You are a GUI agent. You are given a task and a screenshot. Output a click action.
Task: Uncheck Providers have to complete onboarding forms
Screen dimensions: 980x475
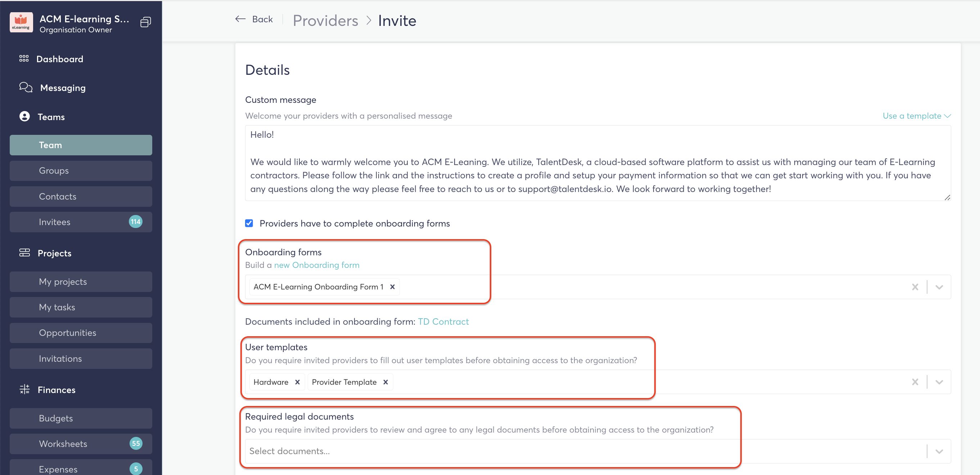249,223
